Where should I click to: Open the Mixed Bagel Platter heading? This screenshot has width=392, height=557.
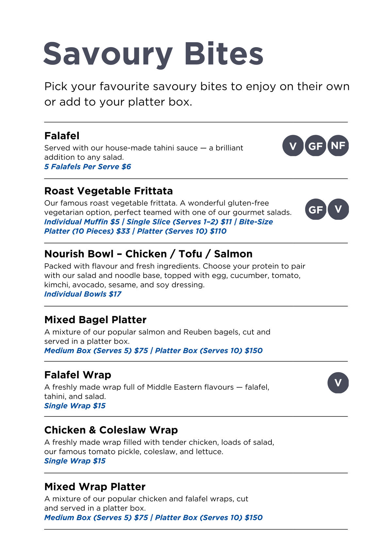click(x=95, y=320)
